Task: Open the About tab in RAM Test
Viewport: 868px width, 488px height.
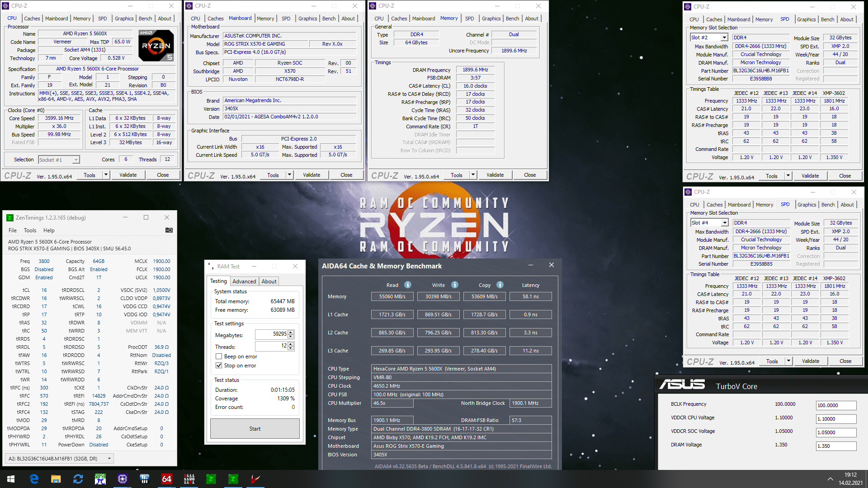Action: 269,281
